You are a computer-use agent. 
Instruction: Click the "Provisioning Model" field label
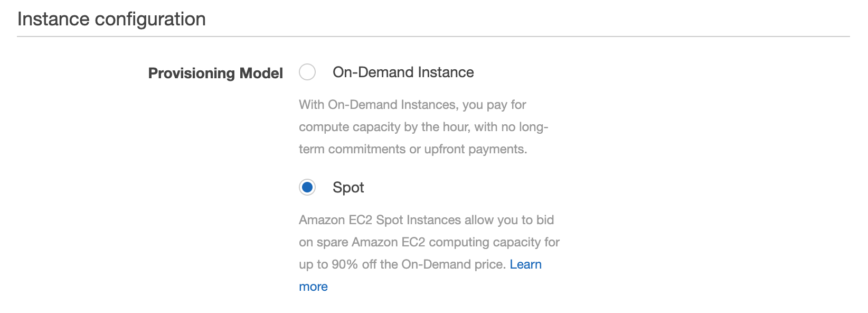coord(215,73)
